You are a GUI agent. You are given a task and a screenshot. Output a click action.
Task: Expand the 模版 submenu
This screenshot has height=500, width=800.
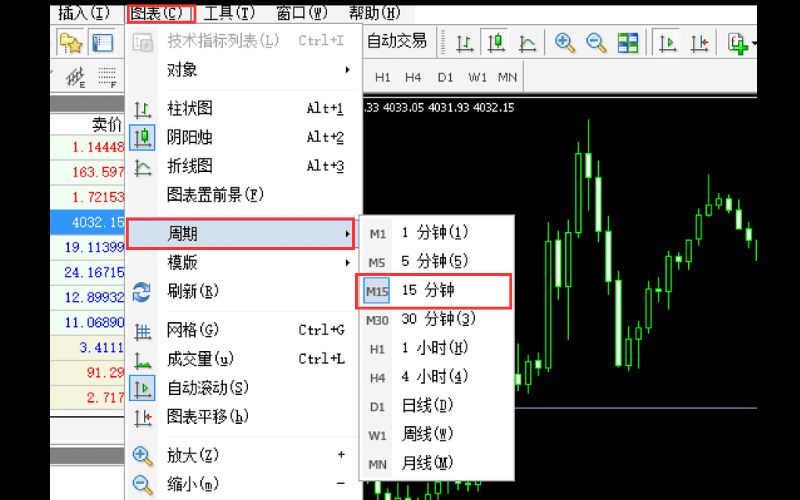[x=243, y=263]
